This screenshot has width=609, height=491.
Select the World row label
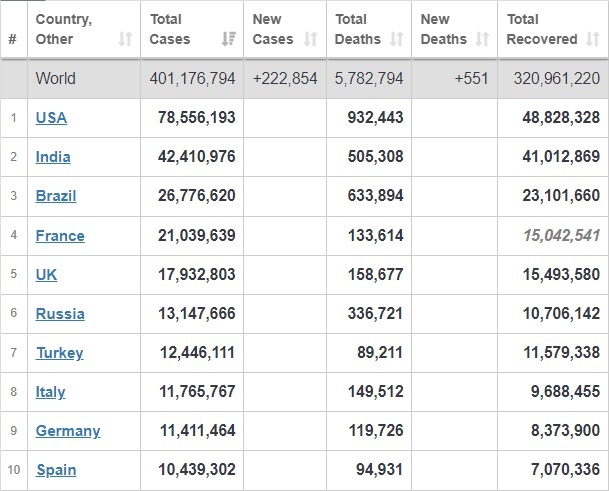pos(56,78)
